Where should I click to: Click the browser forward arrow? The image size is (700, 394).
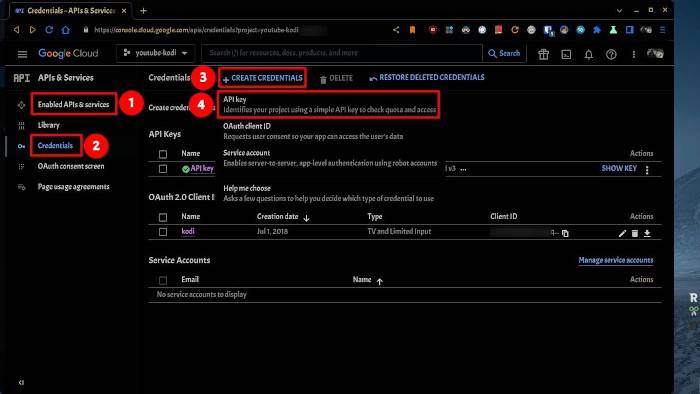[33, 30]
